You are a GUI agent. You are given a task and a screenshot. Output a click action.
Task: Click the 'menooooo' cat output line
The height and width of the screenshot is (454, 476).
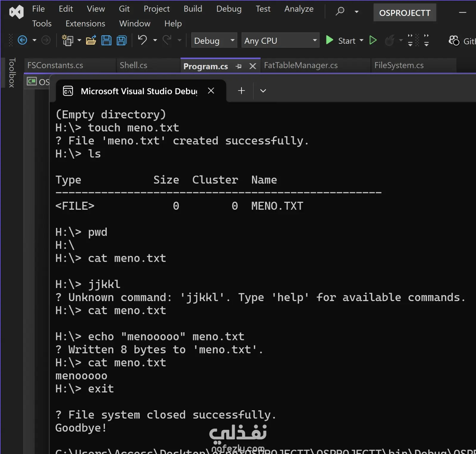pyautogui.click(x=81, y=376)
